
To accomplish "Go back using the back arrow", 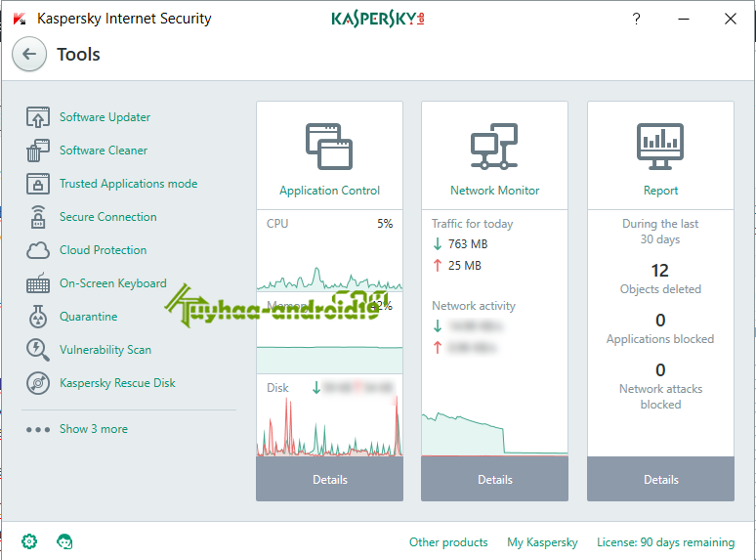I will [28, 55].
